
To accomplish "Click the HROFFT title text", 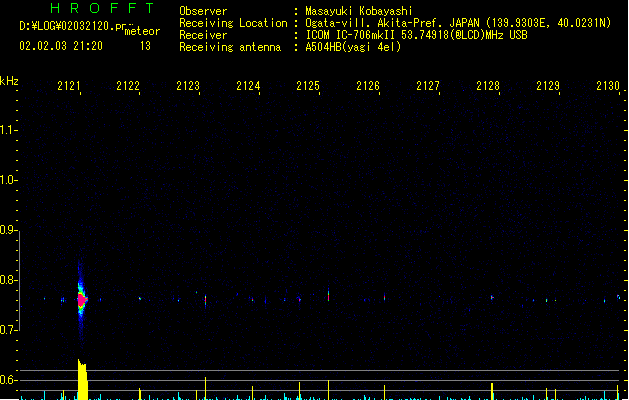I will point(102,8).
